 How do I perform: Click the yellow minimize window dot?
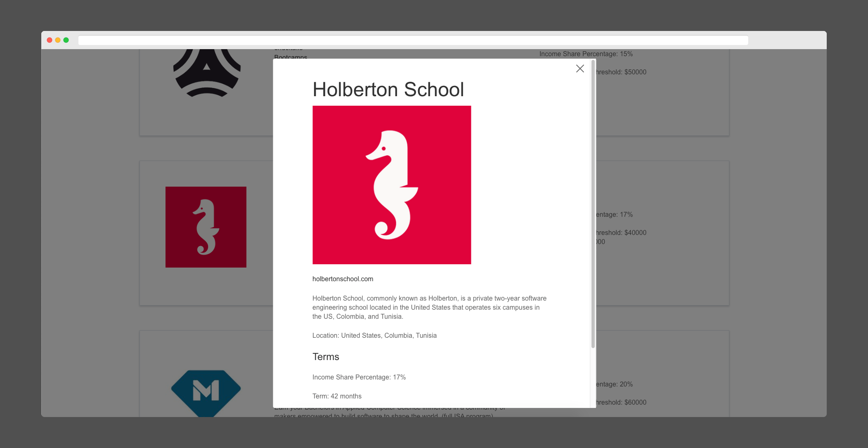pyautogui.click(x=58, y=40)
